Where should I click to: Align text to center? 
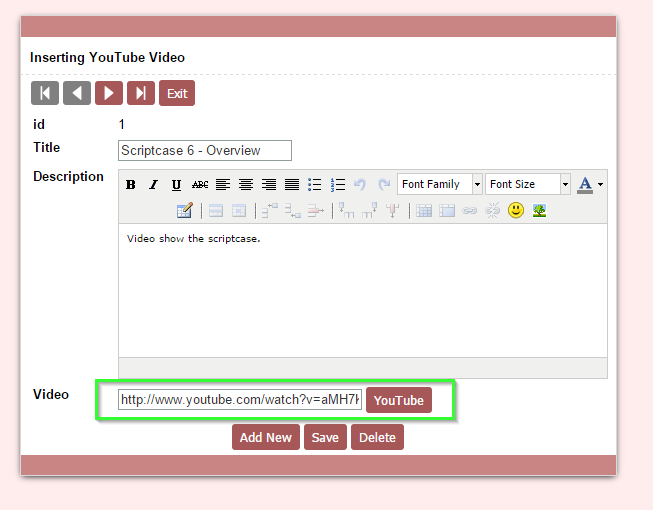(x=246, y=185)
